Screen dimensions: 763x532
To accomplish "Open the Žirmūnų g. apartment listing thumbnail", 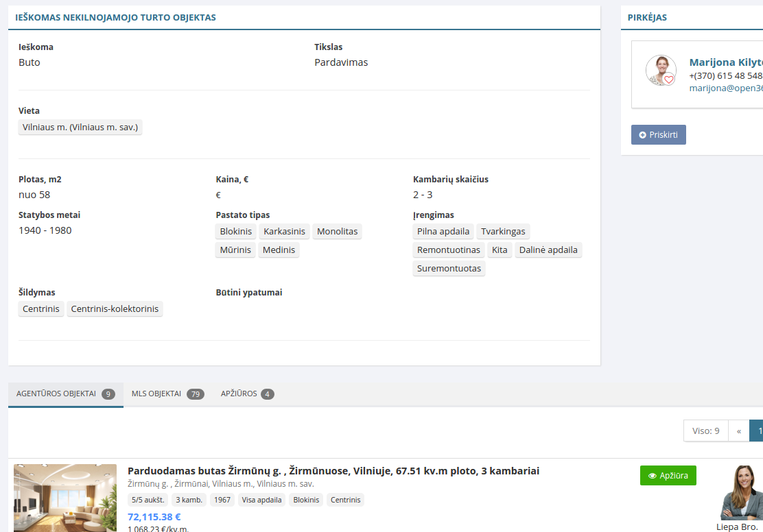I will (65, 497).
